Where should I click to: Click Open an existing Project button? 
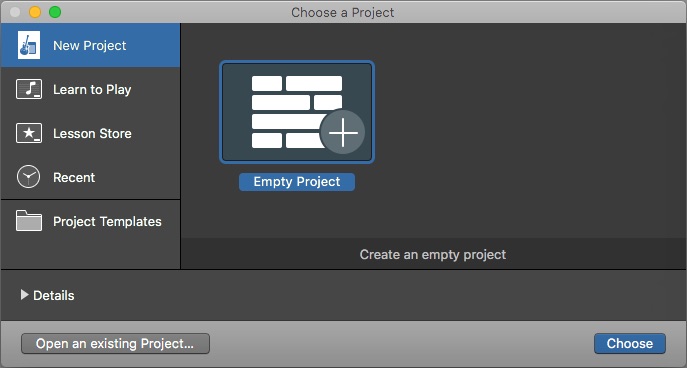[x=115, y=343]
